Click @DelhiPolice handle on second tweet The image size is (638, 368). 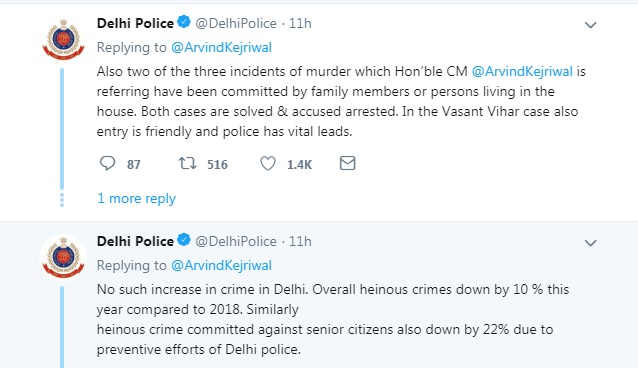236,241
